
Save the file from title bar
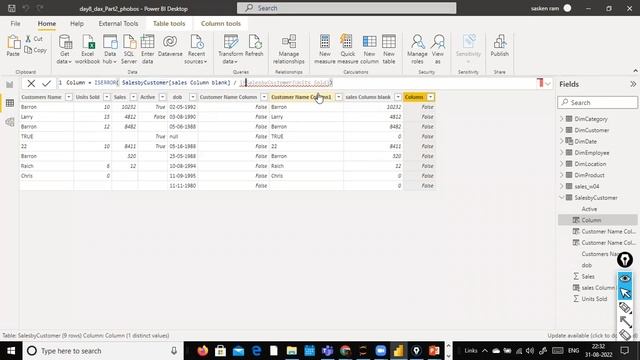[x=12, y=8]
